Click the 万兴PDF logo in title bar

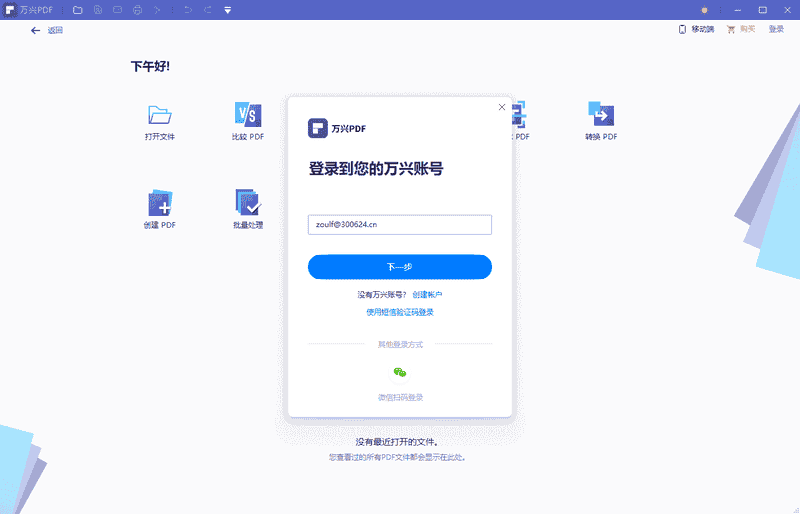[10, 10]
